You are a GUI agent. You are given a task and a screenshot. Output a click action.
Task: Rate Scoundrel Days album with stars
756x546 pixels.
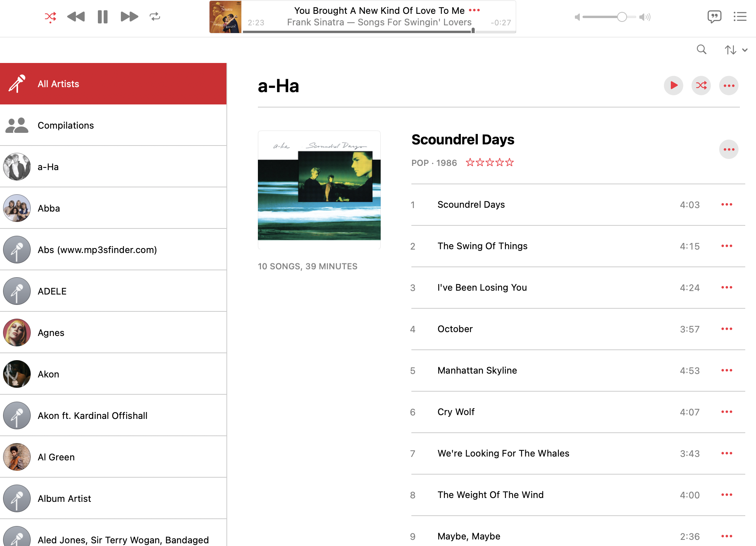[x=490, y=162]
